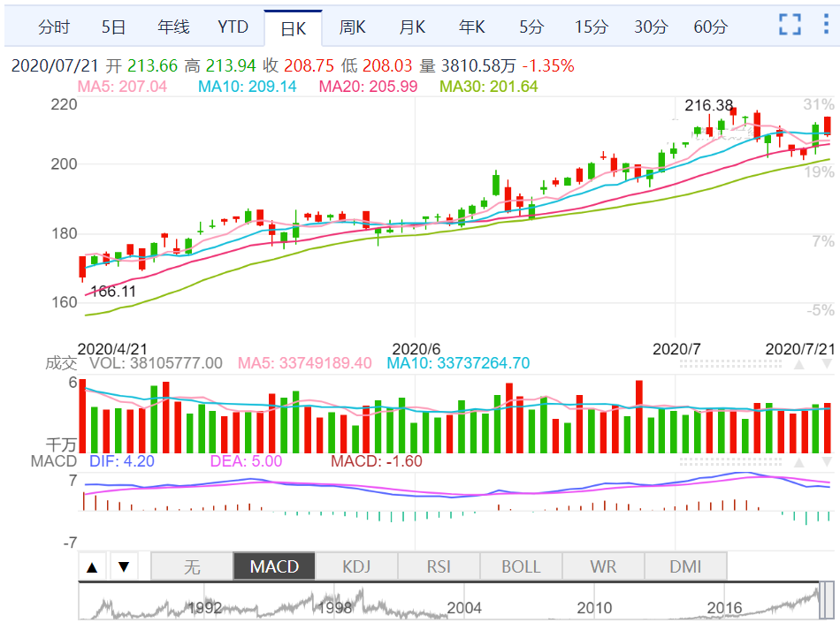Click the black up-triangle indicator button
Screen dimensions: 840x623
click(x=92, y=566)
